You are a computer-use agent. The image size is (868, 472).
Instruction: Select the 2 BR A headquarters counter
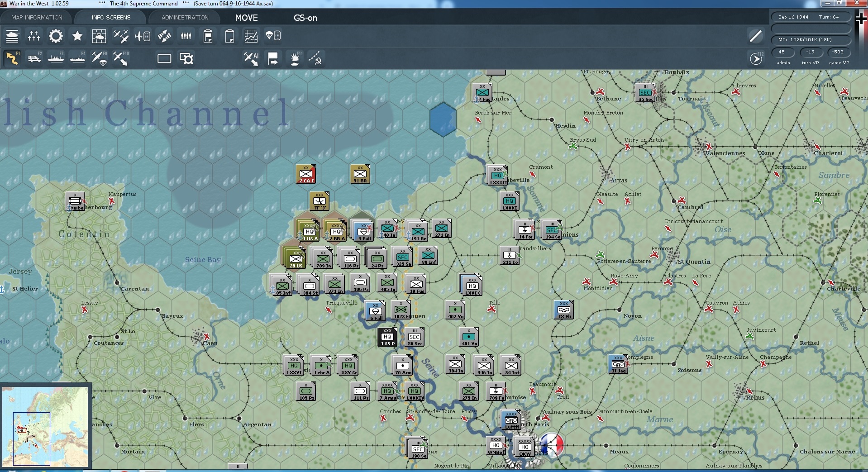point(336,231)
